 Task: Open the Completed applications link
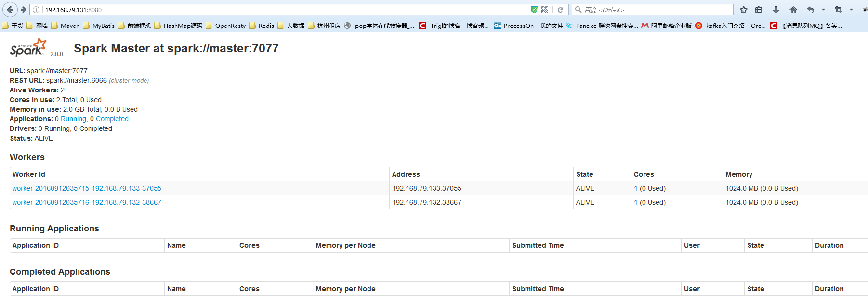(x=112, y=119)
